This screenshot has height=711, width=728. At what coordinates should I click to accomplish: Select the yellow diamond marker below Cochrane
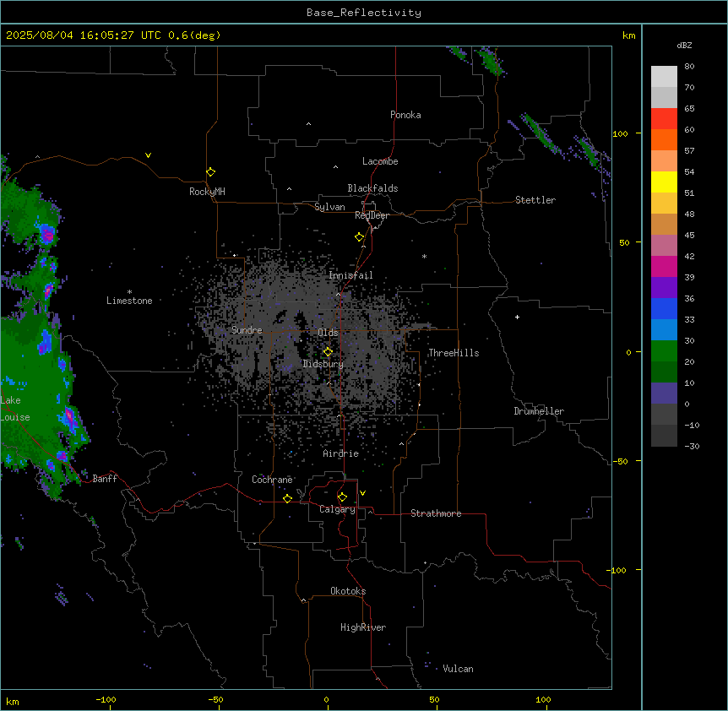tap(287, 498)
